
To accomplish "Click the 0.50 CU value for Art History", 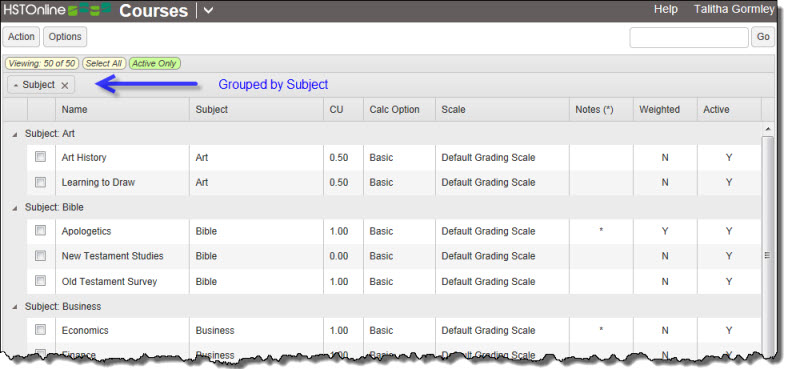I will pyautogui.click(x=339, y=158).
